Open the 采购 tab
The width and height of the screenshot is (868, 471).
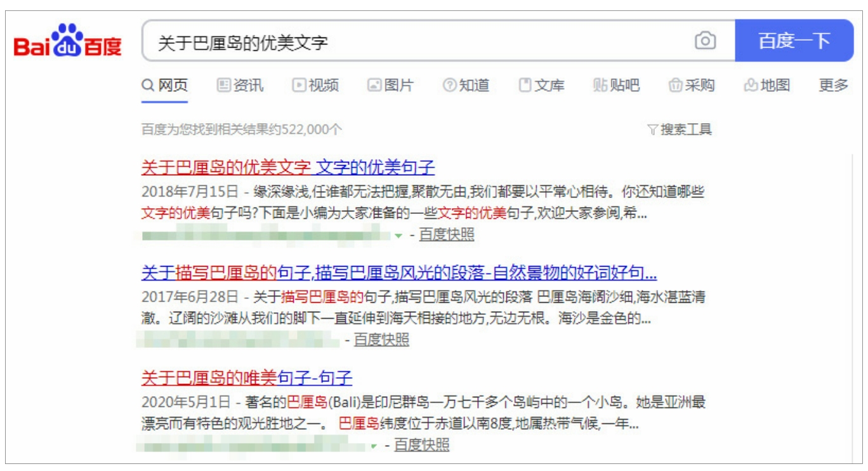[x=692, y=86]
